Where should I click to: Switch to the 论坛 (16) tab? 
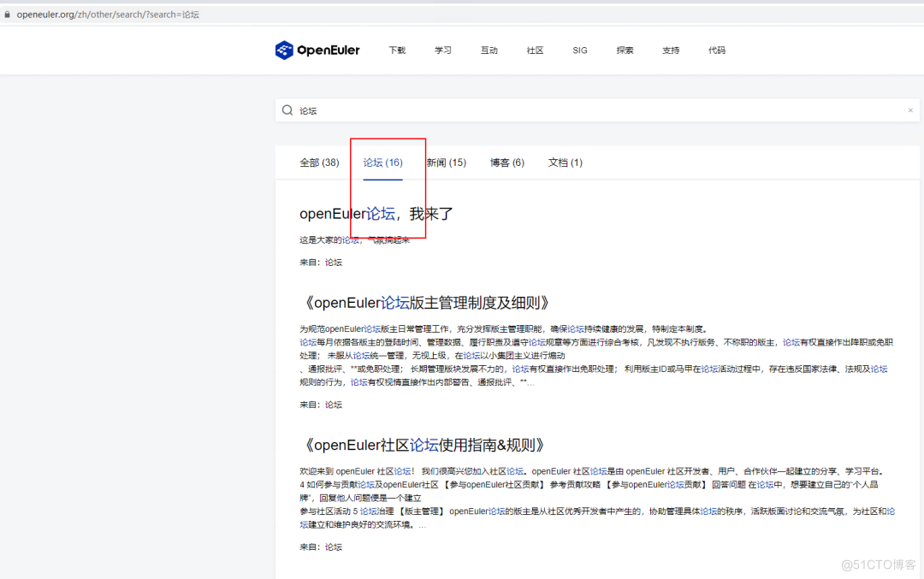tap(382, 162)
